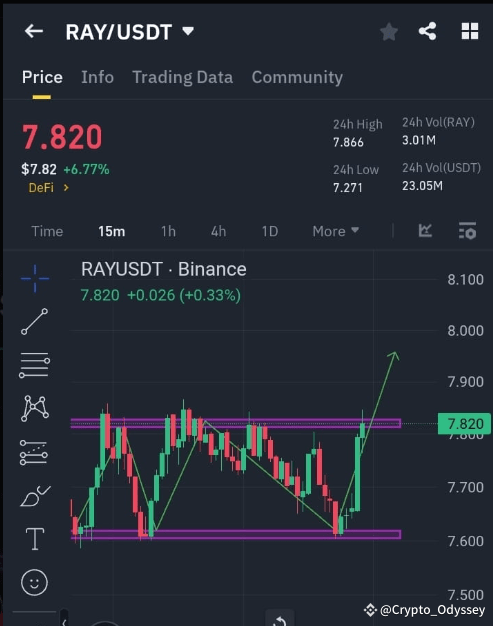Open the four-square grid layout icon
The height and width of the screenshot is (626, 493).
470,31
